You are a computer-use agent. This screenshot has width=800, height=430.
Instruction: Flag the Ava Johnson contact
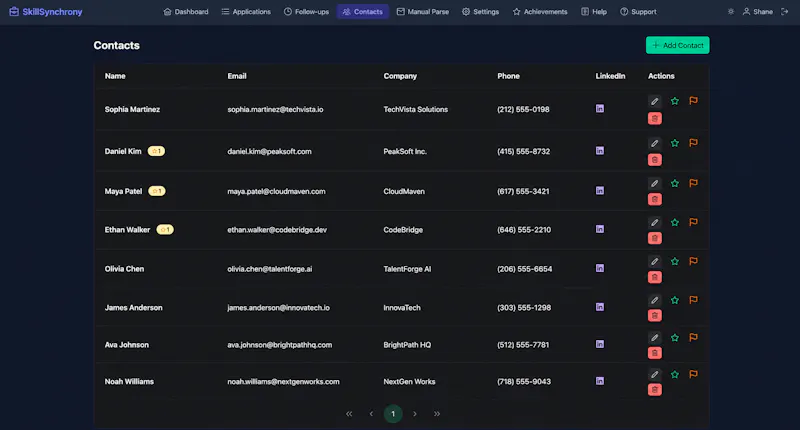(693, 337)
